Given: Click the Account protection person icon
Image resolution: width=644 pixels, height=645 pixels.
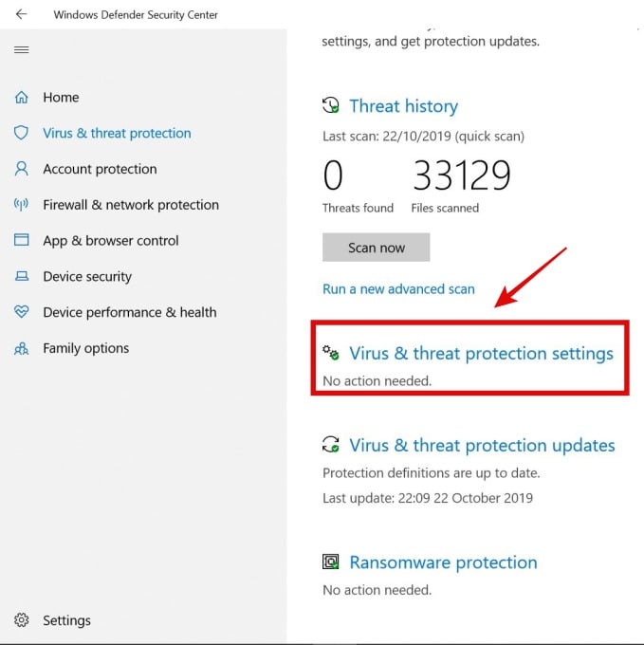Looking at the screenshot, I should coord(21,169).
